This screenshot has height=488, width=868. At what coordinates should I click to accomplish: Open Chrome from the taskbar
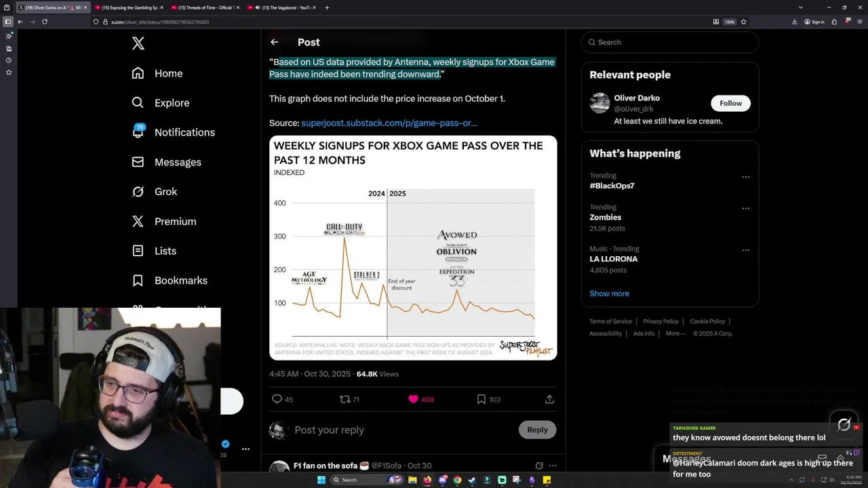(457, 480)
